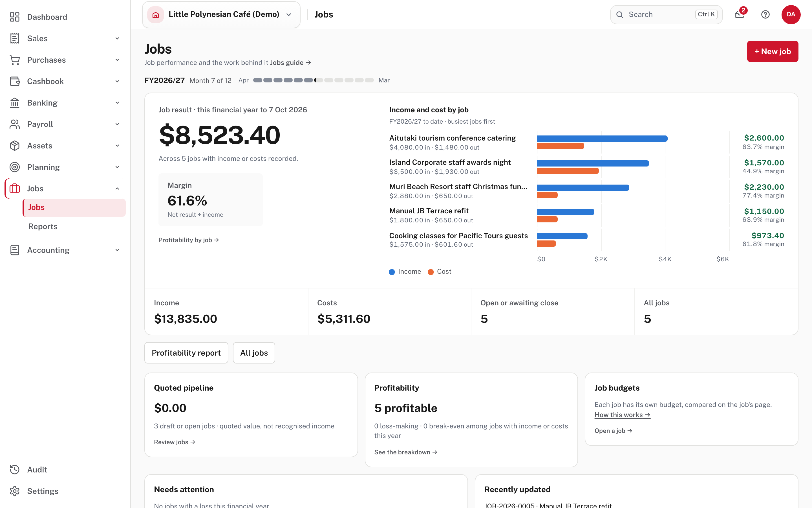Click the orange Cost legend dot
The height and width of the screenshot is (508, 812).
pos(431,272)
